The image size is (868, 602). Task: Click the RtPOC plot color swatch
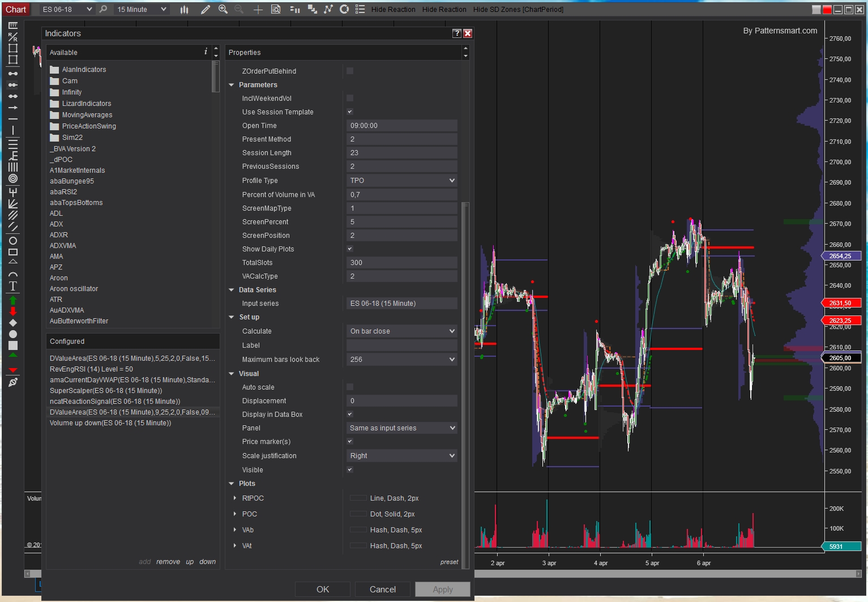(x=358, y=498)
